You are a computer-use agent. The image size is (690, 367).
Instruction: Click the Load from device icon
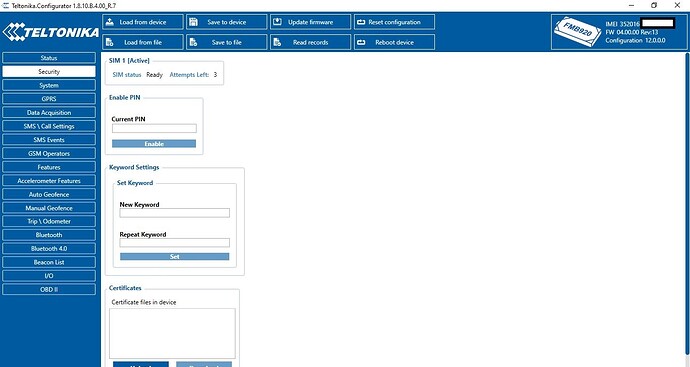pos(110,22)
